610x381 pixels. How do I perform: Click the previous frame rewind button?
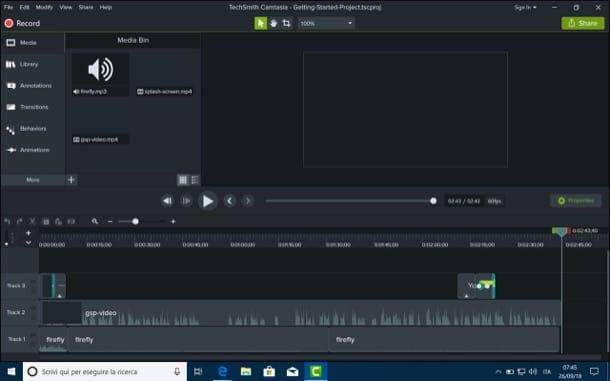pyautogui.click(x=167, y=201)
